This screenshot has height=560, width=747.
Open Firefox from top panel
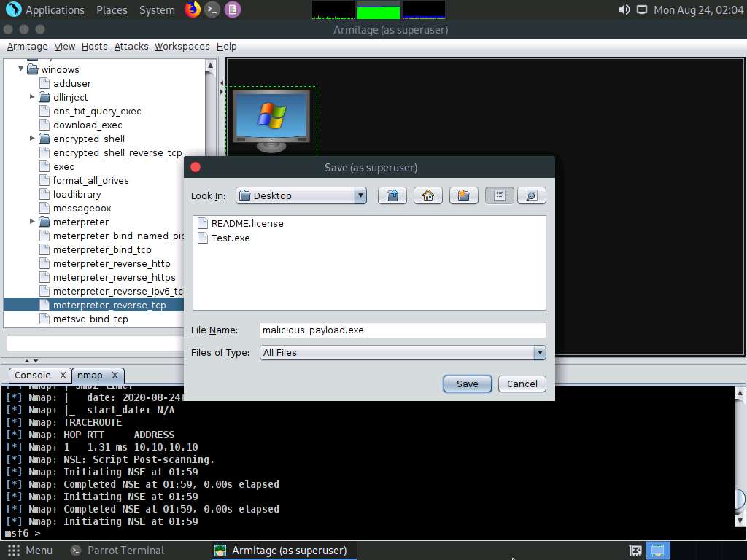pos(193,9)
